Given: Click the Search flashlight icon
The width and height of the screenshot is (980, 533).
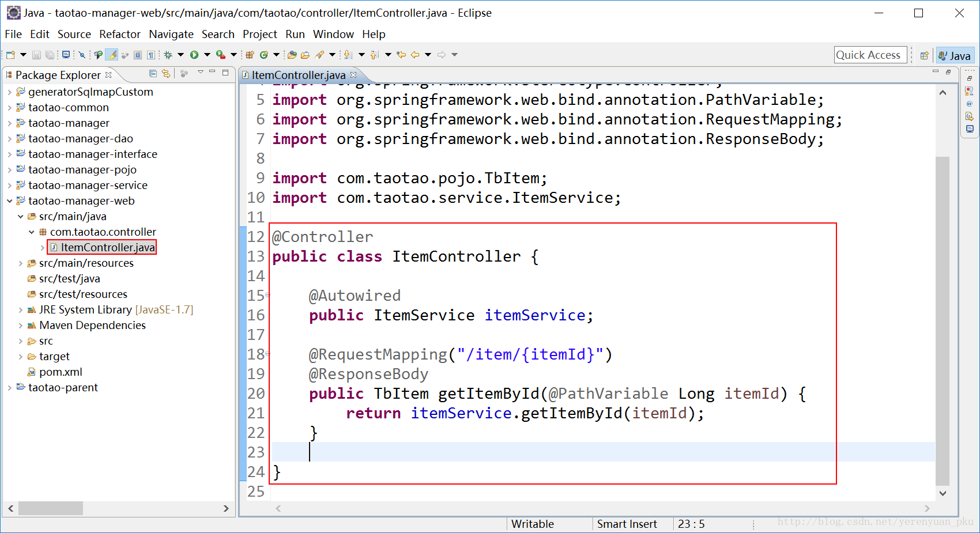Looking at the screenshot, I should click(x=319, y=55).
